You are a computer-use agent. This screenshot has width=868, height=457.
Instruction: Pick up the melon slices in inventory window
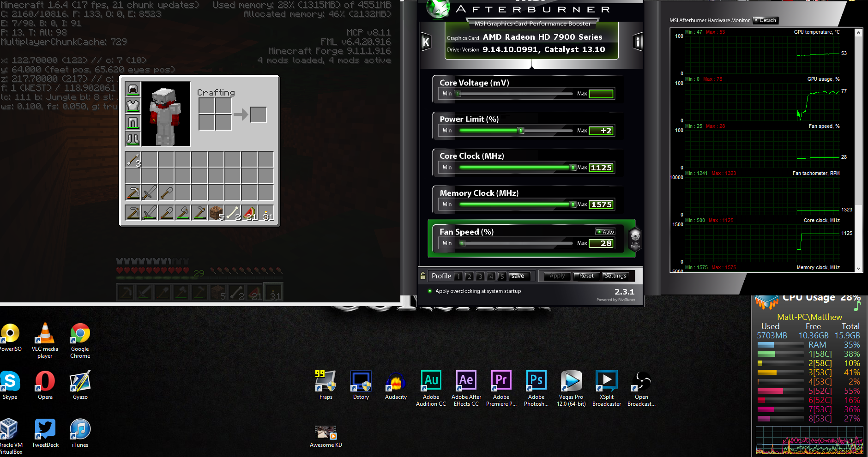pyautogui.click(x=249, y=213)
